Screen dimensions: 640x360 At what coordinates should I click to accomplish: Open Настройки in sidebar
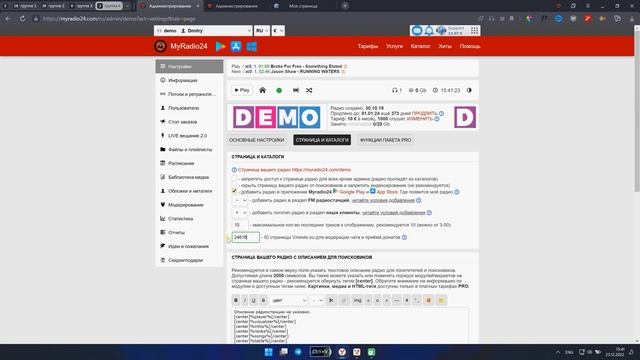coord(189,67)
